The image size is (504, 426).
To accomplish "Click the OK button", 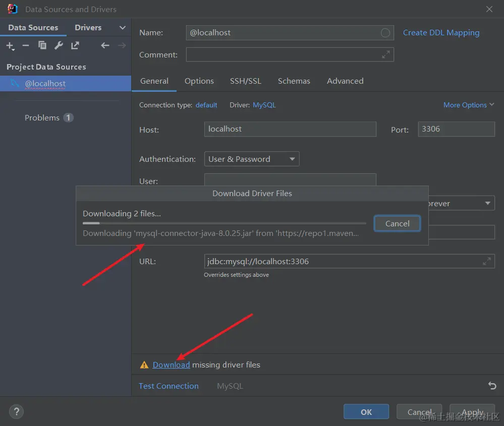I will (366, 411).
